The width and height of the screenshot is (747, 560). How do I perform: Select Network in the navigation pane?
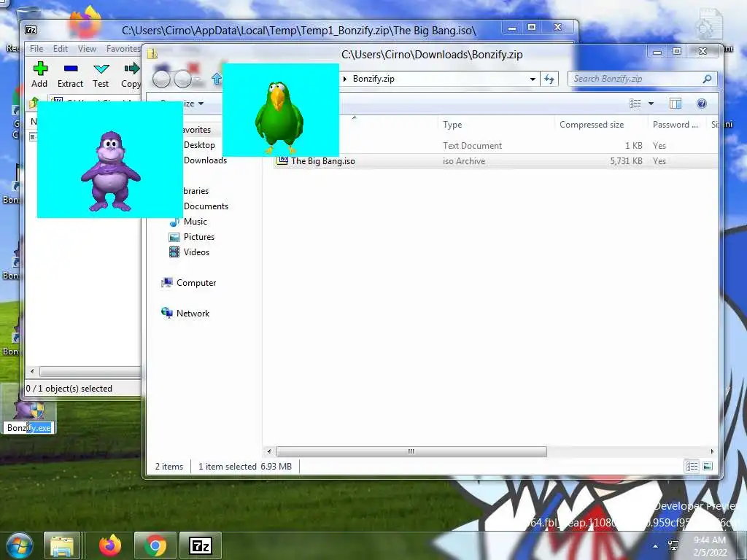(193, 314)
